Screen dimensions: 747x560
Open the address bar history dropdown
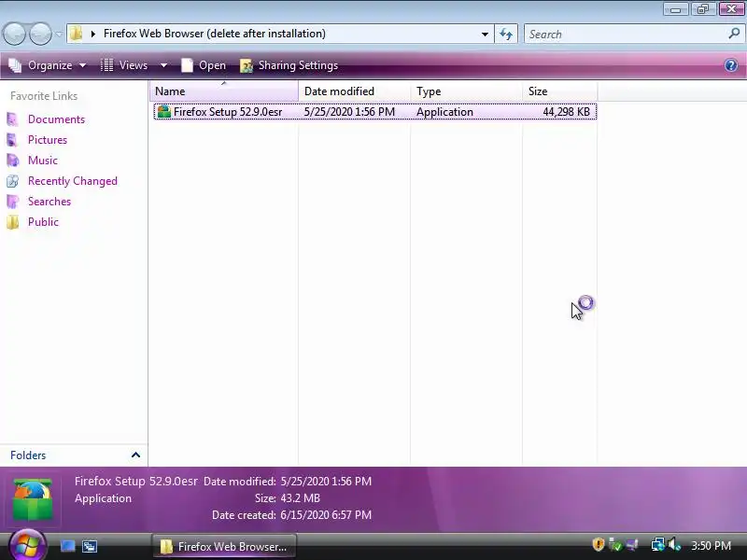pos(485,35)
